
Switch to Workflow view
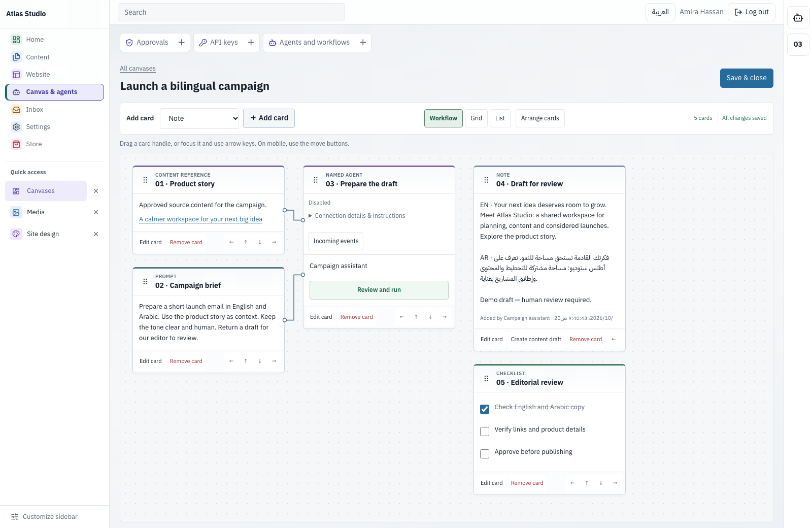[x=444, y=118]
